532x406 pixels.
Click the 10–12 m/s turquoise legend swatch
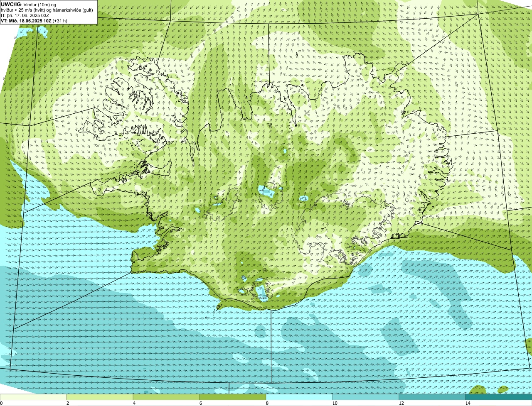tap(366, 397)
